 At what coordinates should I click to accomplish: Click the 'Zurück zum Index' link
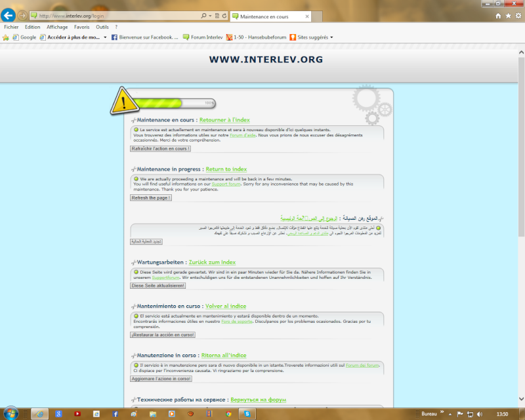pyautogui.click(x=212, y=262)
